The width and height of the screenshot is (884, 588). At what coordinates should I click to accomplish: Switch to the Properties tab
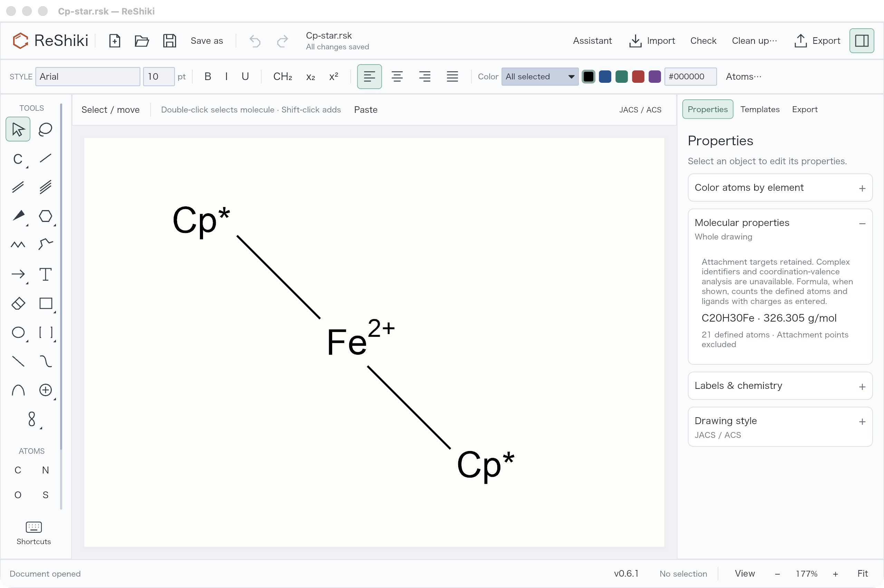[x=707, y=109]
